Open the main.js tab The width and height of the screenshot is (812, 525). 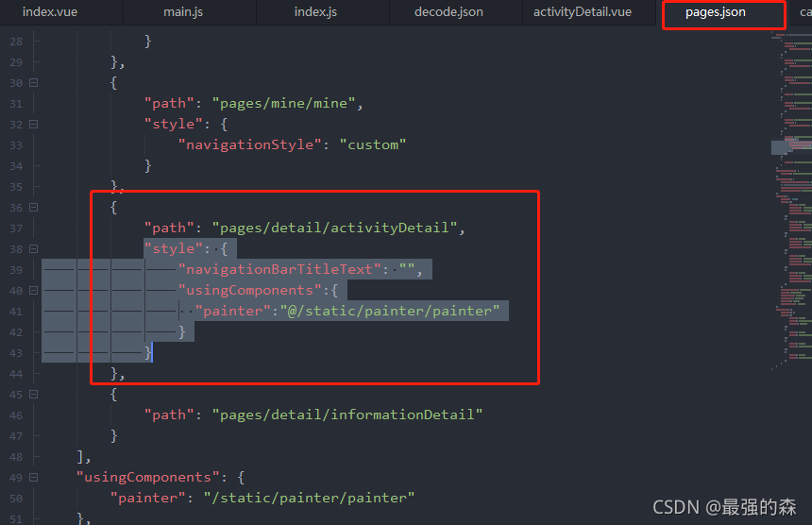[x=183, y=12]
